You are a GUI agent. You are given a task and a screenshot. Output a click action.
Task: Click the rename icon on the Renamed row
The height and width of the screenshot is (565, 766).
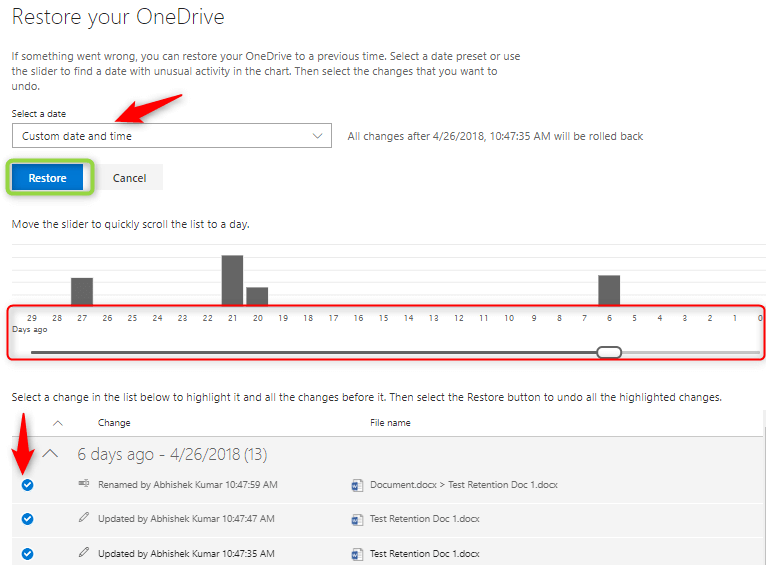pos(84,483)
